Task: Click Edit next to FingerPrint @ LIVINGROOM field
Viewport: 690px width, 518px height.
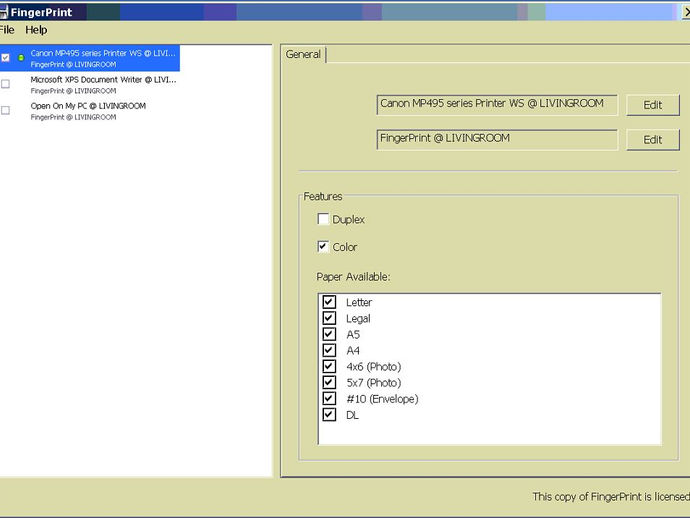Action: 653,140
